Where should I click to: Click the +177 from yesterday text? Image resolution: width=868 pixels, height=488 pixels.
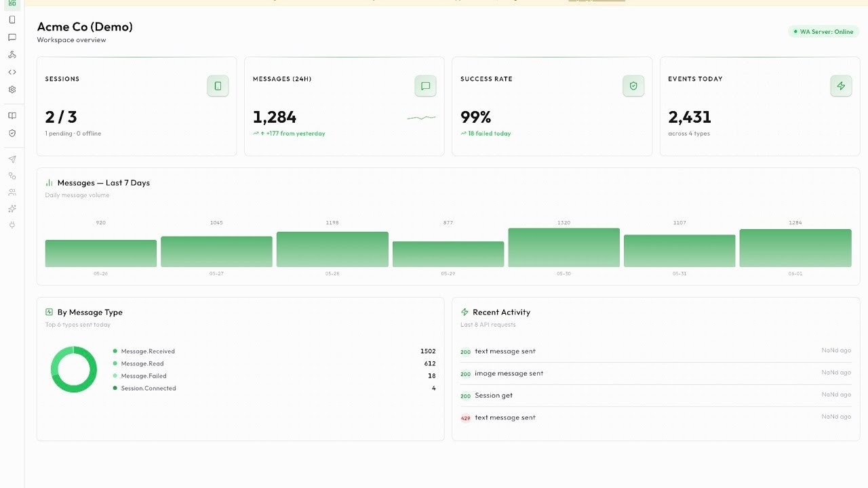296,134
